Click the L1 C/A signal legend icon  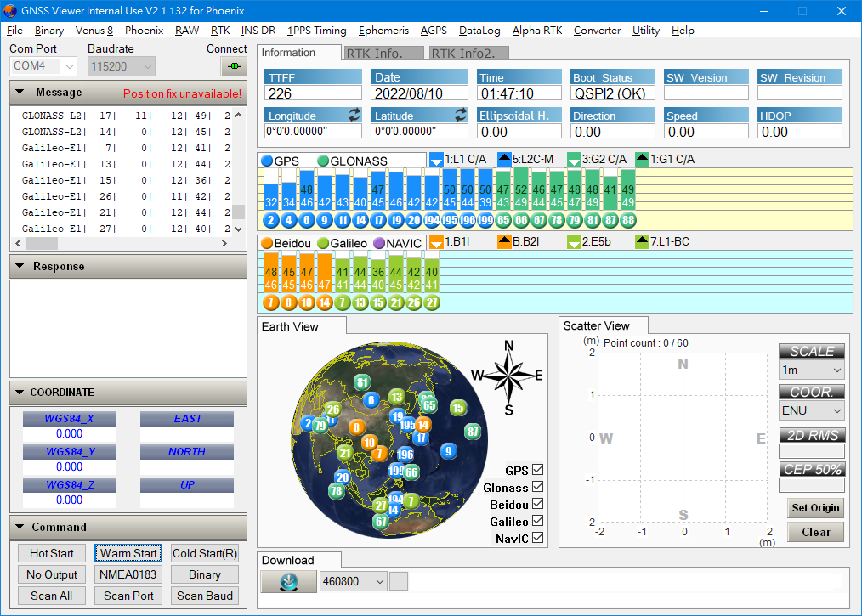[436, 160]
